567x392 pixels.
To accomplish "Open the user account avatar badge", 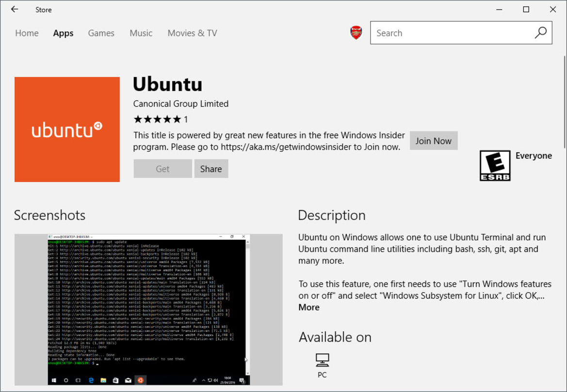I will click(356, 32).
